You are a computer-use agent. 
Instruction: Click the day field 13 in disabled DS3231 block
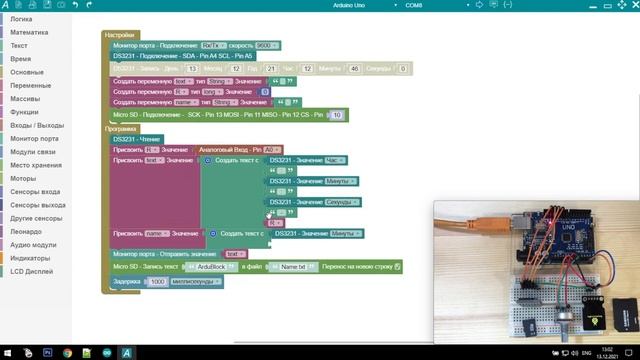(x=192, y=69)
